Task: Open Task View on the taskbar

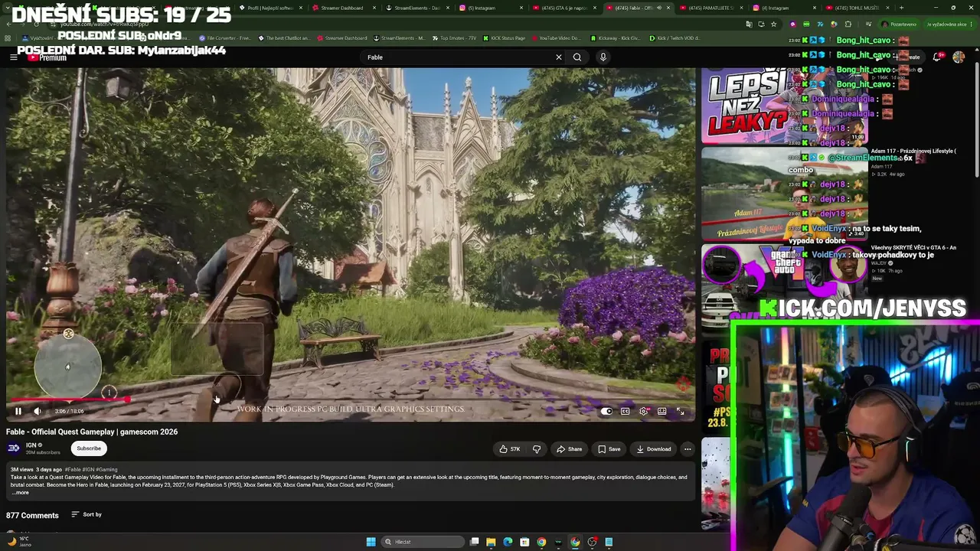Action: pos(475,542)
